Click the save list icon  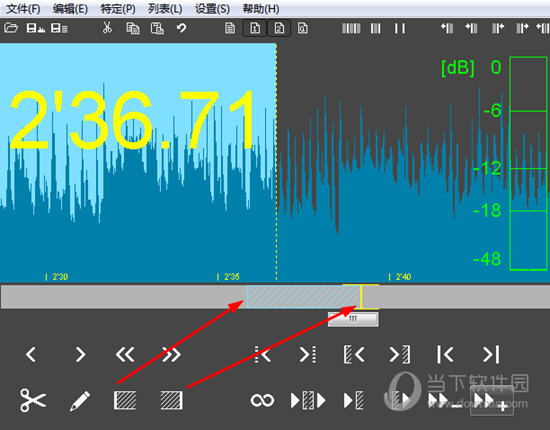point(59,28)
